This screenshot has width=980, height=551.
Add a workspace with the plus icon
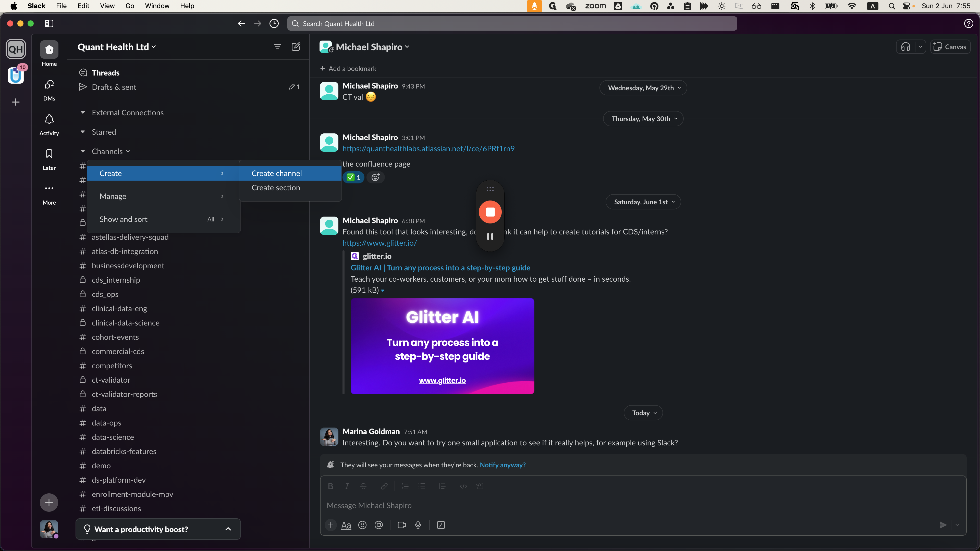[x=16, y=102]
